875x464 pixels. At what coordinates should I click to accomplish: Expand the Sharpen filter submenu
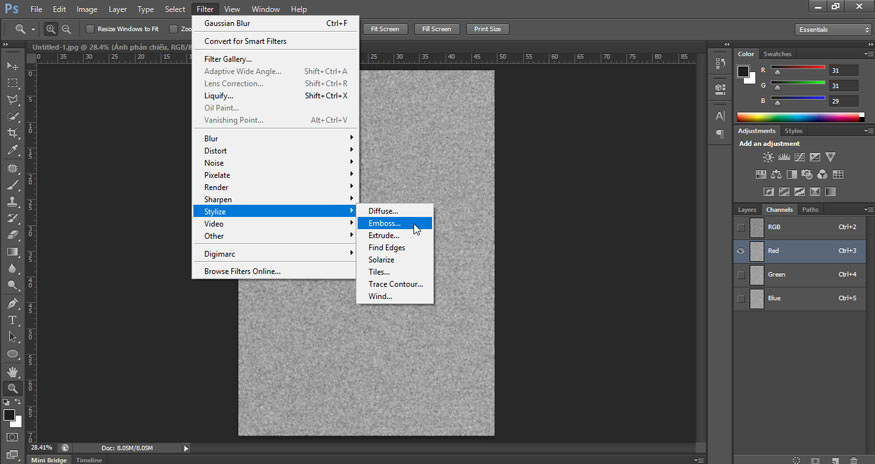(275, 199)
